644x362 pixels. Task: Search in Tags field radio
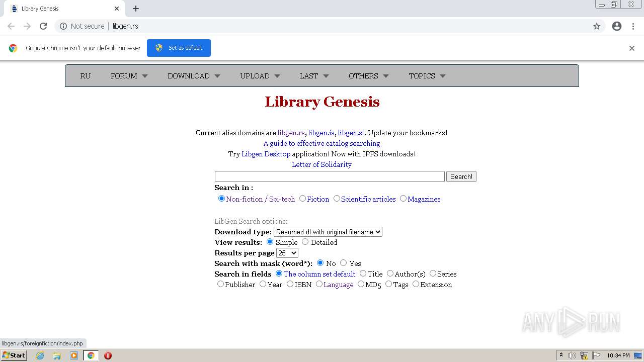point(388,284)
